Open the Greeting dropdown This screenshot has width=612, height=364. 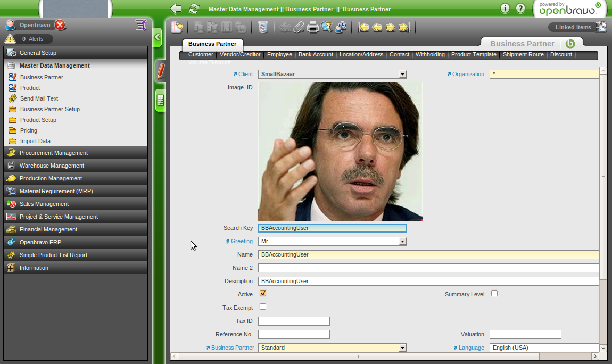click(x=402, y=242)
